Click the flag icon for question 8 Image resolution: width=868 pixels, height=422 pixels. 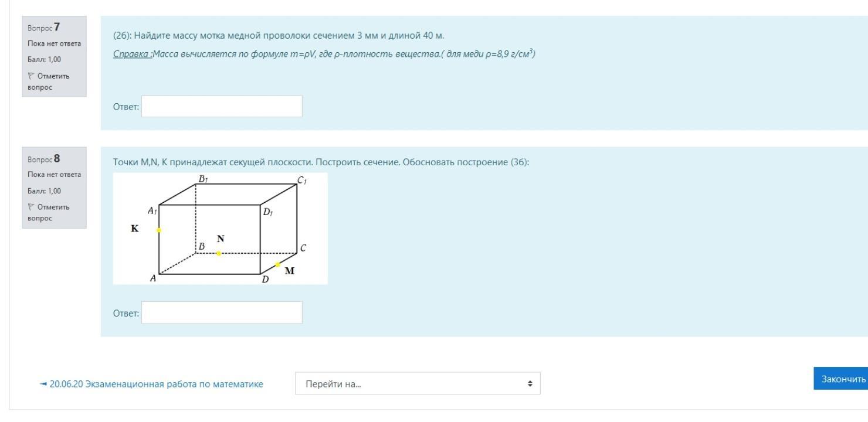pos(30,206)
